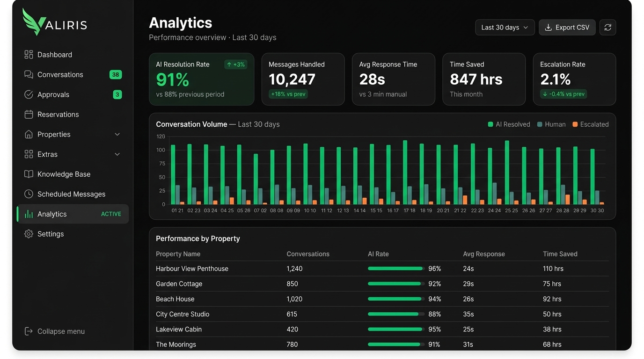This screenshot has width=644, height=359.
Task: Click the -0.4% vs prev badge
Action: [563, 94]
